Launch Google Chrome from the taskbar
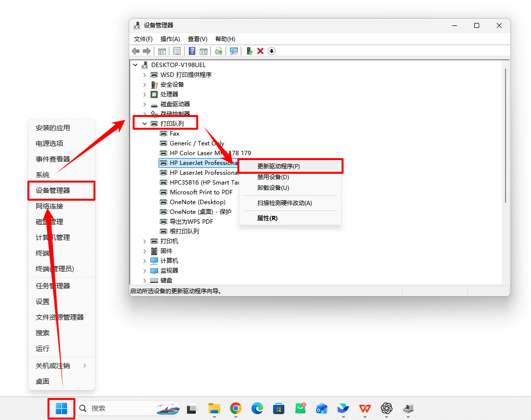Screen dimensions: 531x420 point(236,408)
